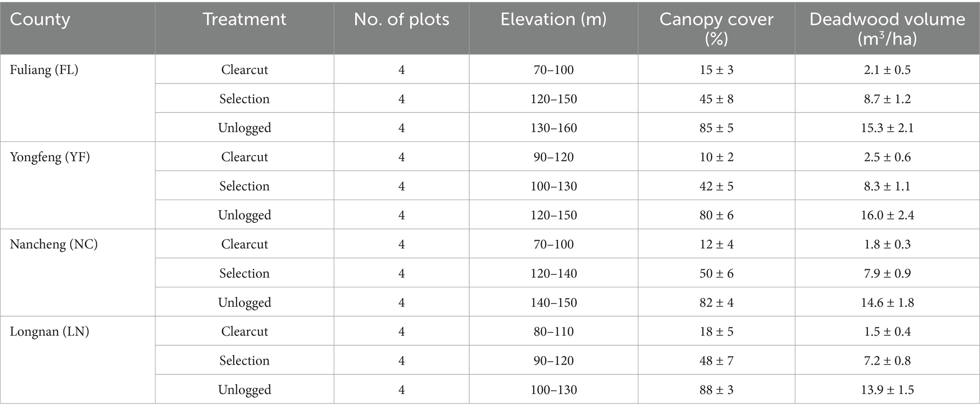Click the County column header
This screenshot has width=980, height=412.
pos(40,19)
